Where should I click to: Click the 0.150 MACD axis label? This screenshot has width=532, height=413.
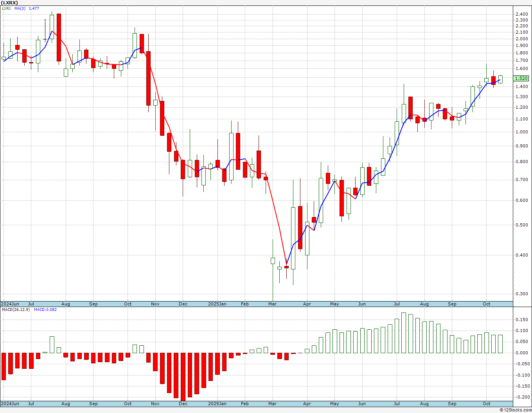point(521,320)
